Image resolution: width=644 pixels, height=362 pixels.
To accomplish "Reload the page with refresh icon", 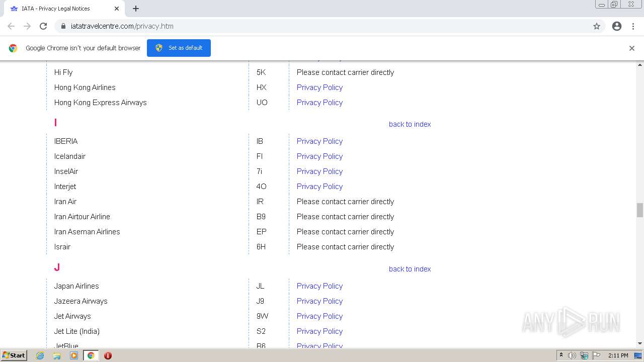I will click(x=43, y=26).
